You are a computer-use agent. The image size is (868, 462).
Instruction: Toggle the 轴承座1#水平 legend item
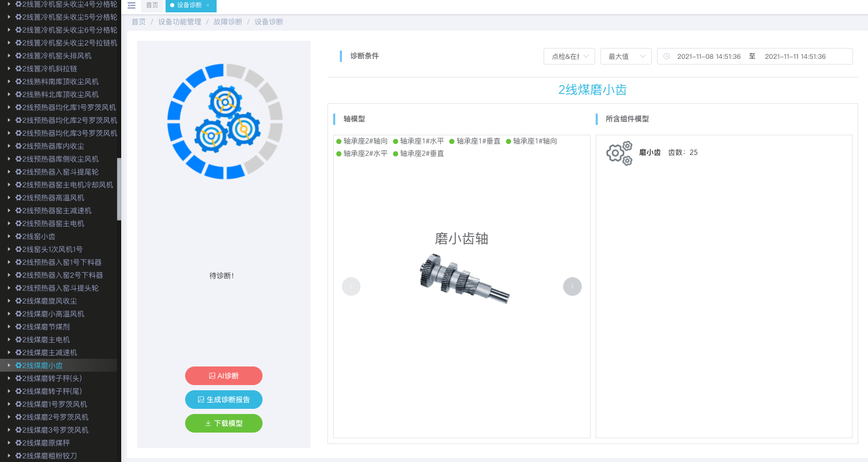(418, 141)
